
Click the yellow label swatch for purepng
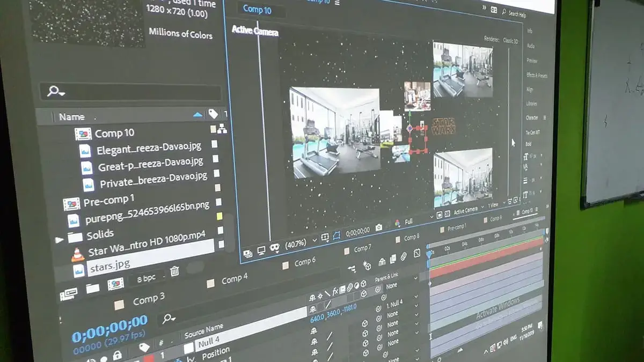tap(219, 216)
